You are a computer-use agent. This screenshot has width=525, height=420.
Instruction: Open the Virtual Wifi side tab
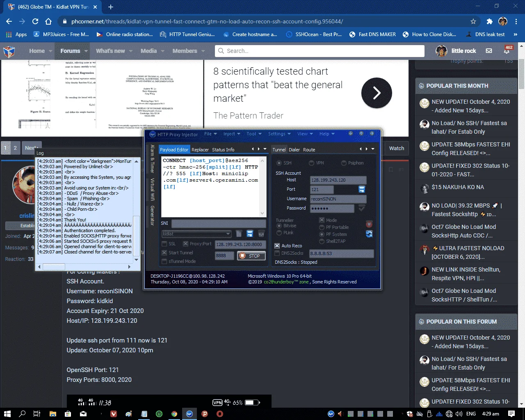152,189
